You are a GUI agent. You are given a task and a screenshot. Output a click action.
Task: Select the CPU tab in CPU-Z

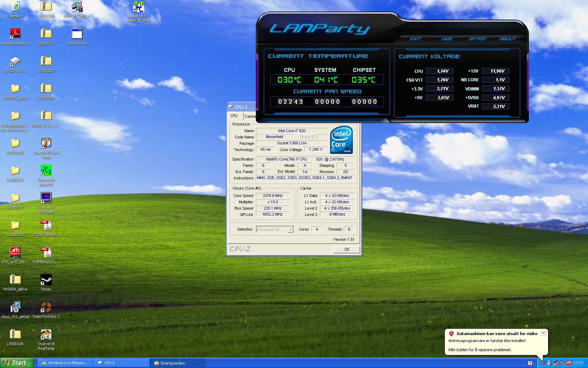pyautogui.click(x=234, y=116)
